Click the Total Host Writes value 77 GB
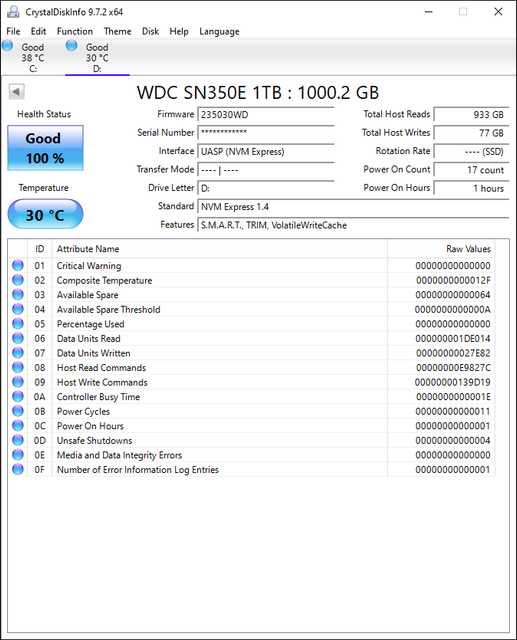Viewport: 517px width, 640px height. click(x=471, y=133)
